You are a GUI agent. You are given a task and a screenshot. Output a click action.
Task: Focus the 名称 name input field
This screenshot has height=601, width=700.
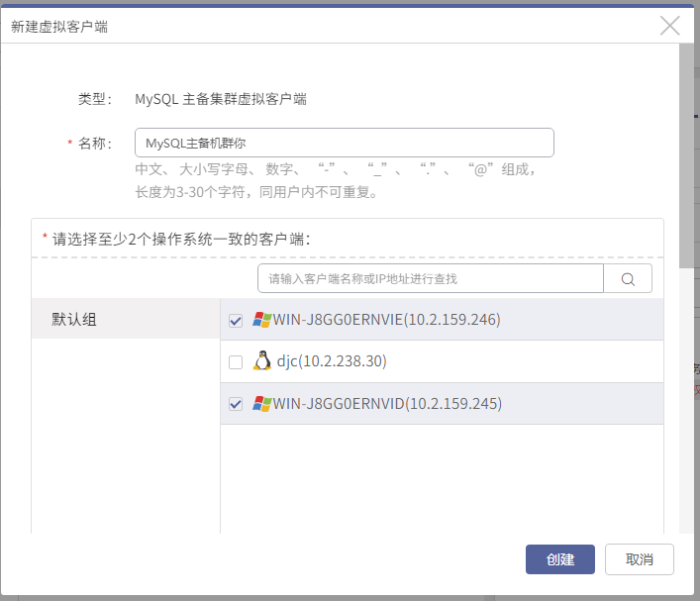coord(345,143)
